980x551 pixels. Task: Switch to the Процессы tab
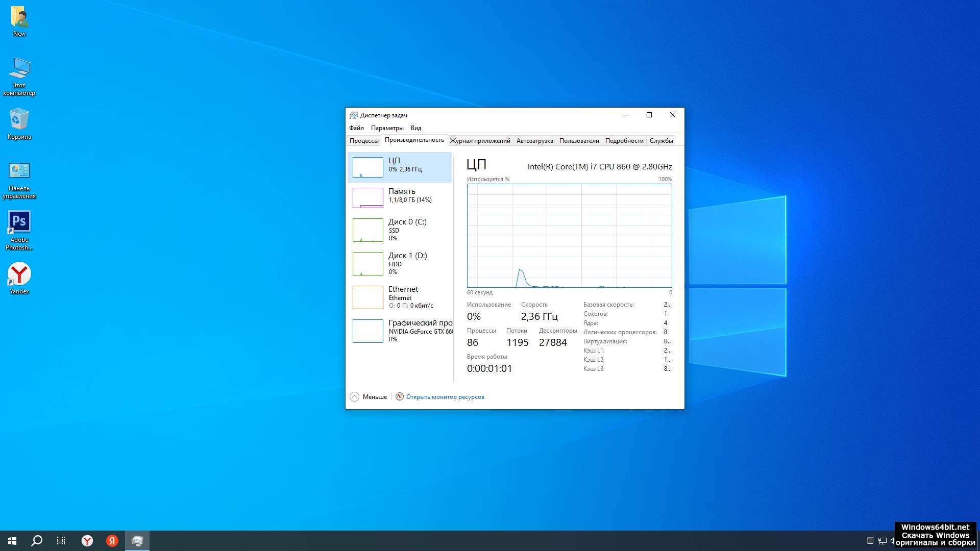pyautogui.click(x=364, y=141)
